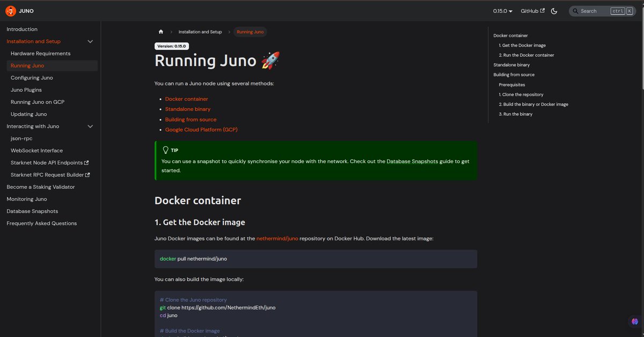644x337 pixels.
Task: Select Installation and Setup breadcrumb
Action: [200, 32]
